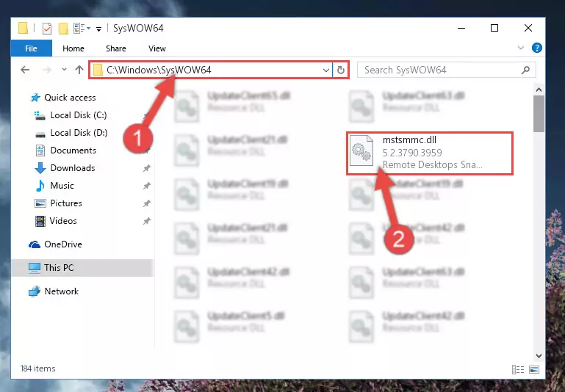Click the vertical scrollbar up arrow
The image size is (565, 392).
[539, 90]
